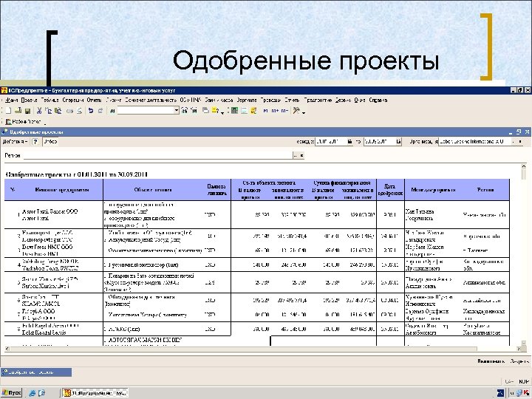Image resolution: width=532 pixels, height=399 pixels.
Task: Open the Операции menu
Action: point(73,100)
